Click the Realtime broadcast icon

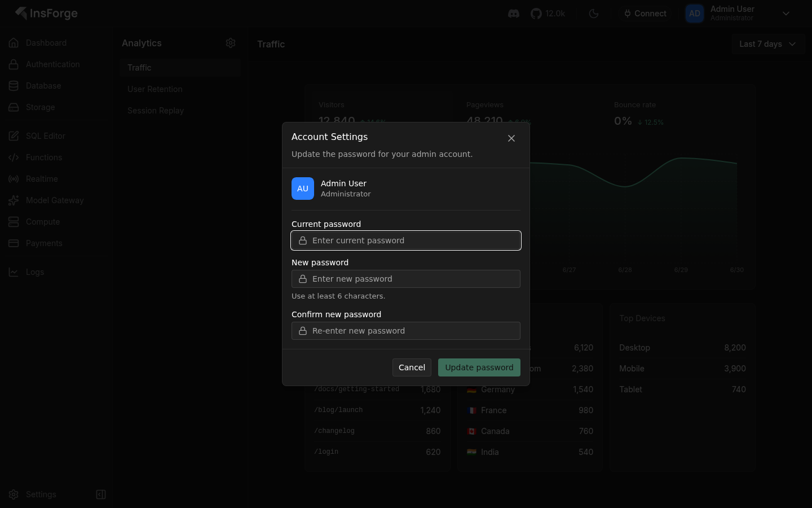[x=14, y=179]
